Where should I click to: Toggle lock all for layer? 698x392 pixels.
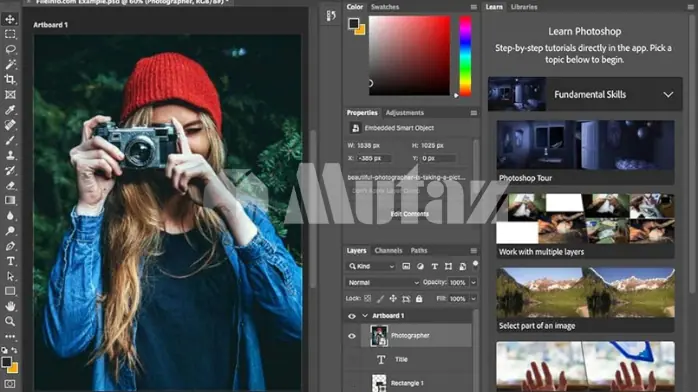click(x=419, y=299)
